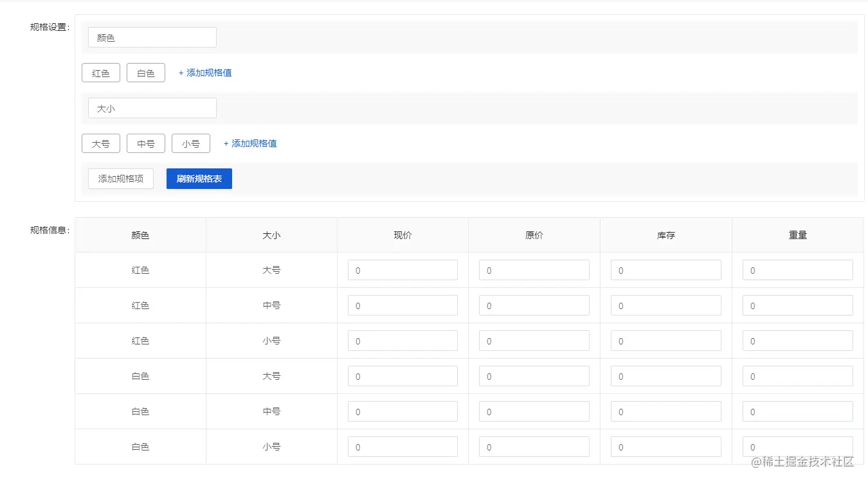The height and width of the screenshot is (482, 868).
Task: Click the 添加规格项 button
Action: (x=121, y=179)
